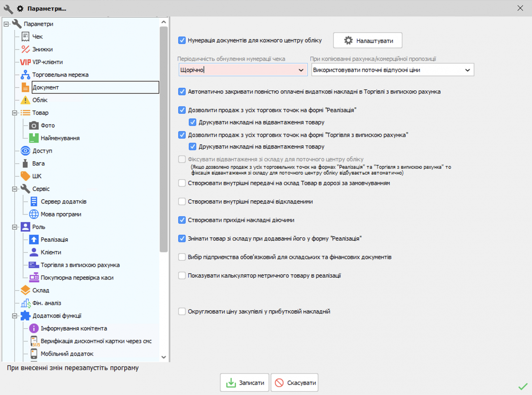Click the green checkmark in the bottom corner
The image size is (532, 395).
tap(523, 386)
